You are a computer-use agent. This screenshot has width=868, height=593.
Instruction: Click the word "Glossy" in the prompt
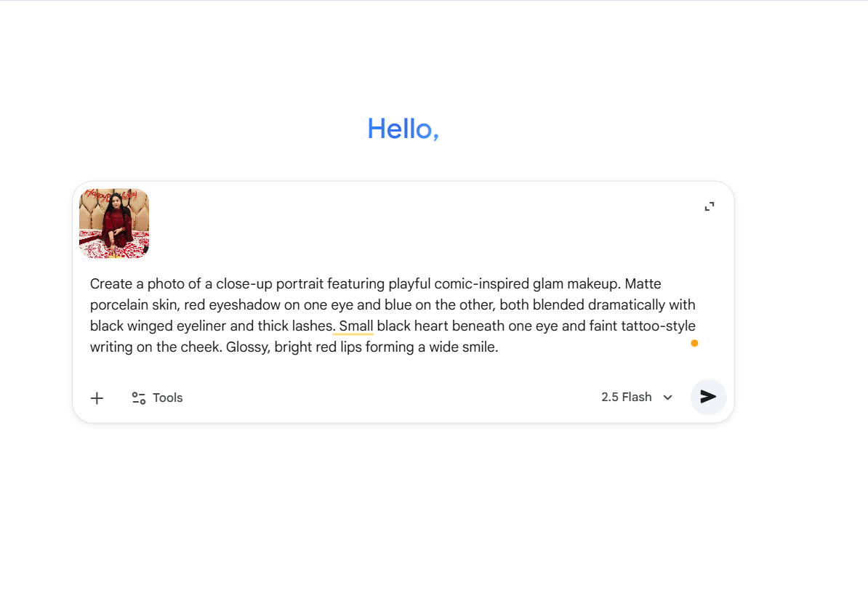coord(246,347)
